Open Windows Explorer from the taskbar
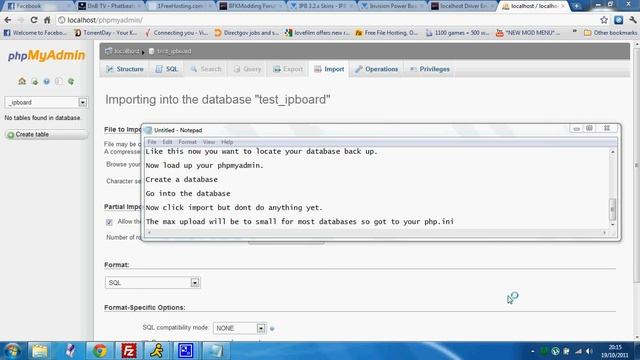640x360 pixels. 40,351
